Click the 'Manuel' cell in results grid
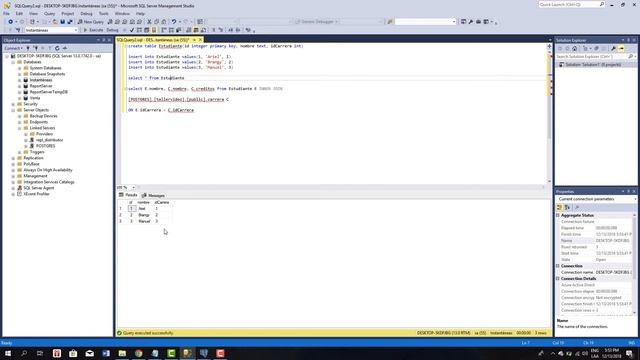Viewport: 640px width, 360px height. pyautogui.click(x=144, y=221)
